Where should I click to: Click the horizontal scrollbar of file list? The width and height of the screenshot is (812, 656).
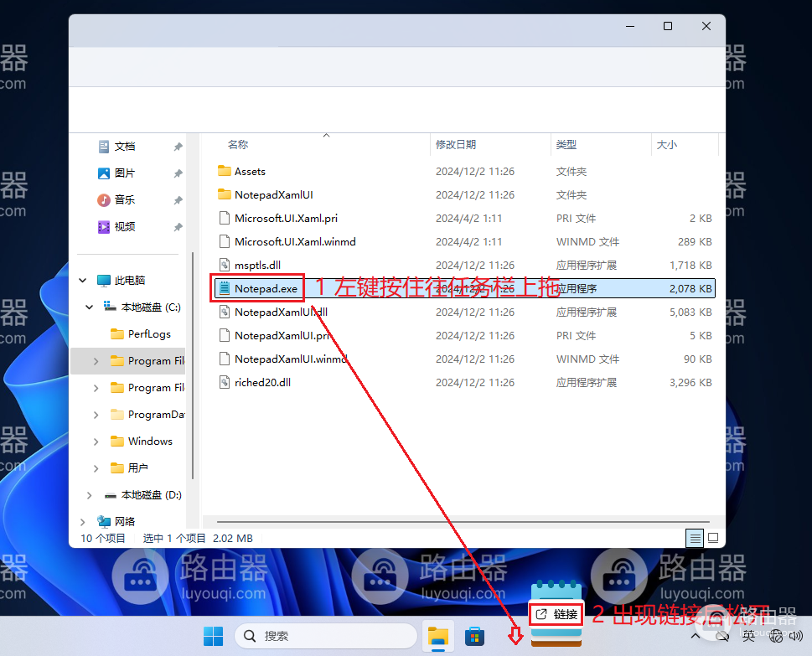coord(463,522)
